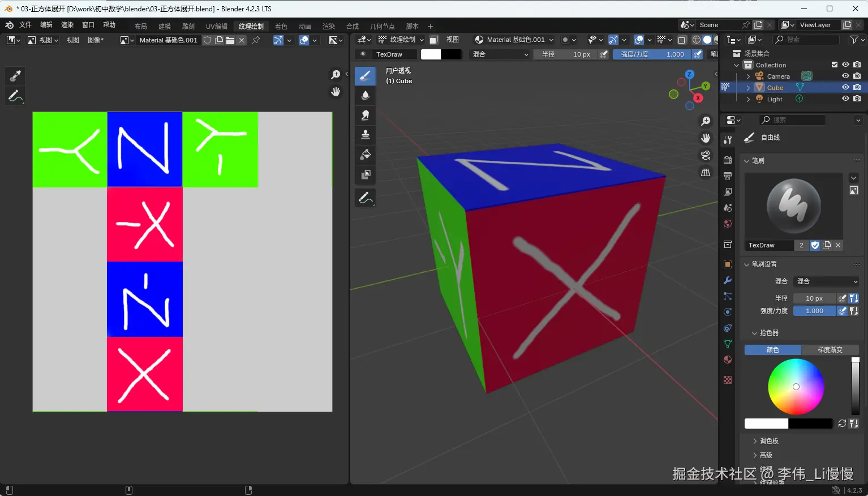The width and height of the screenshot is (868, 496).
Task: Open the Modifiers properties tab
Action: pyautogui.click(x=728, y=280)
